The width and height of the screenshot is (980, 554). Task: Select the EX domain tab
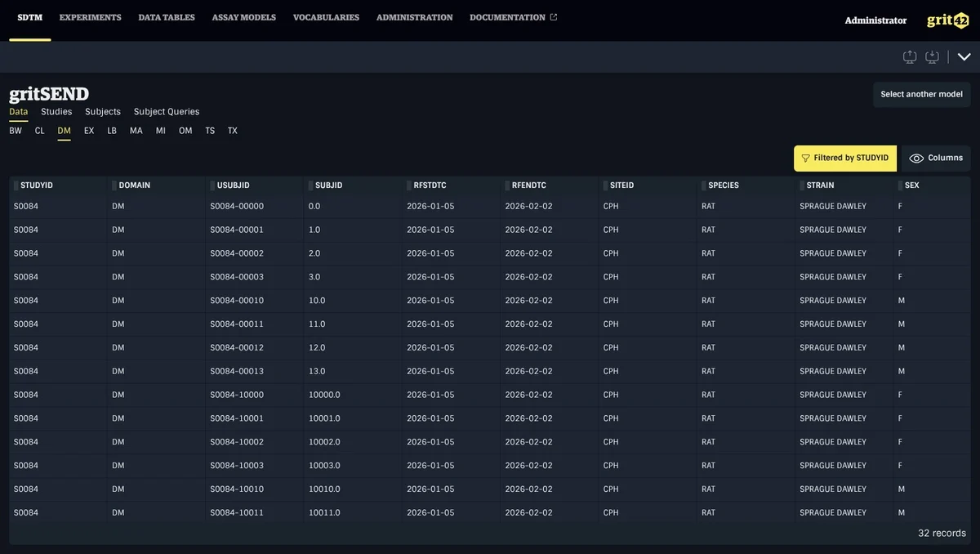tap(89, 131)
